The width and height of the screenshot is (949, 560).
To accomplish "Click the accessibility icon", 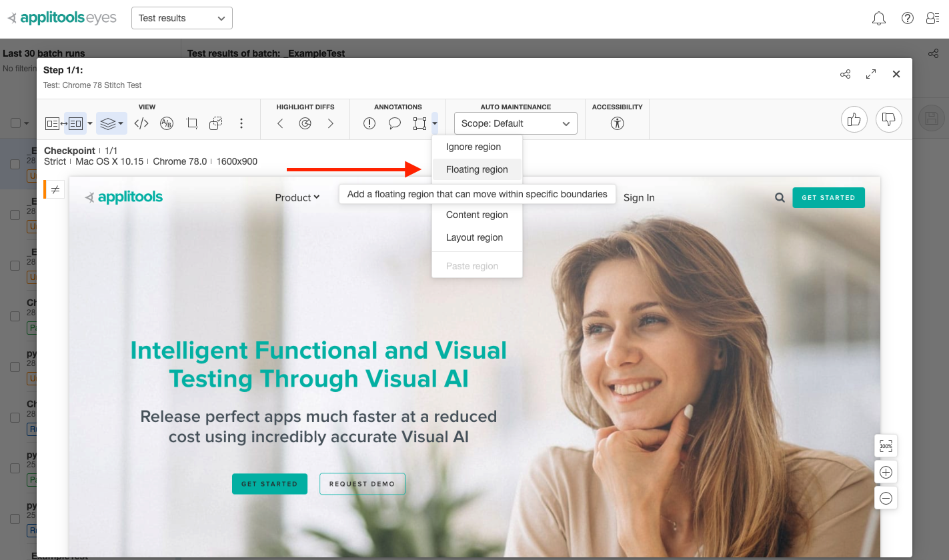I will (x=618, y=123).
